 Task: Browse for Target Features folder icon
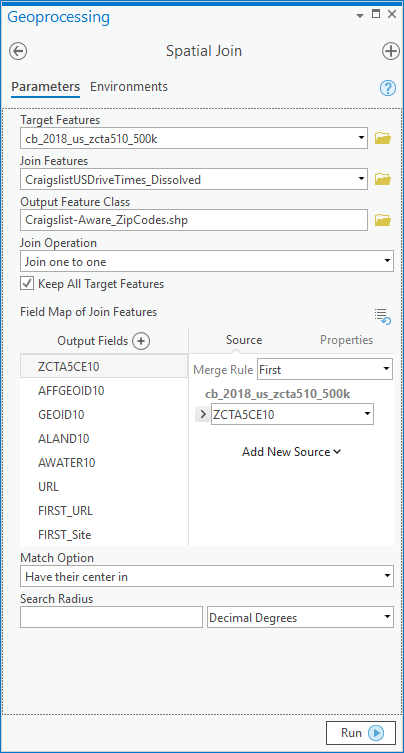(383, 139)
